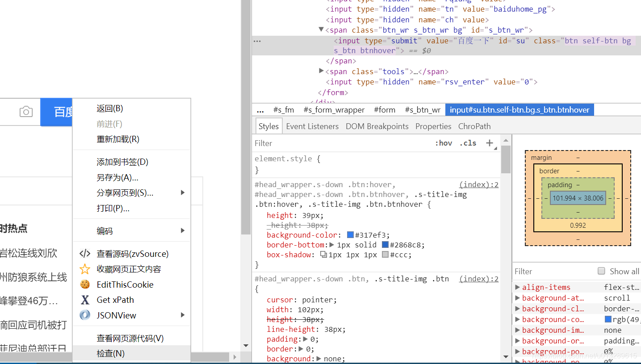Viewport: 641px width, 364px height.
Task: Open the ChroPath tab
Action: tap(474, 126)
